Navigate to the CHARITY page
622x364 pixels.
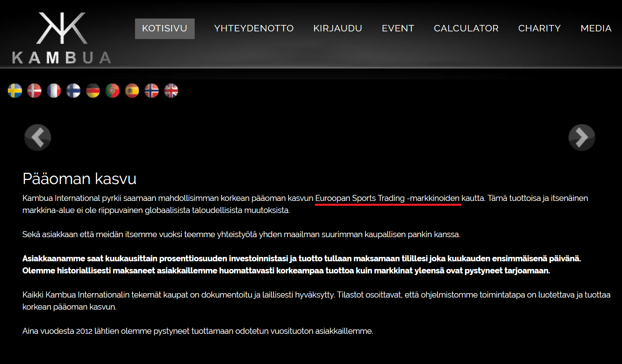[539, 29]
